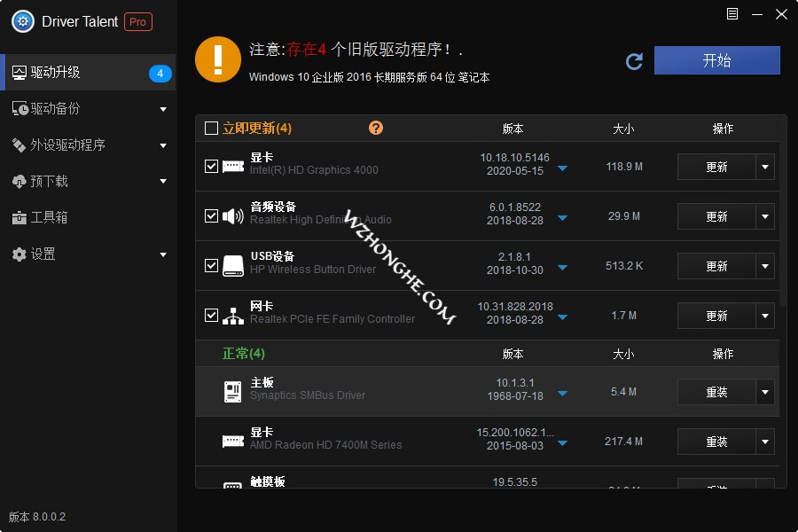Collapse the 驱动备份 sidebar submenu
Viewport: 798px width, 532px height.
tap(162, 108)
